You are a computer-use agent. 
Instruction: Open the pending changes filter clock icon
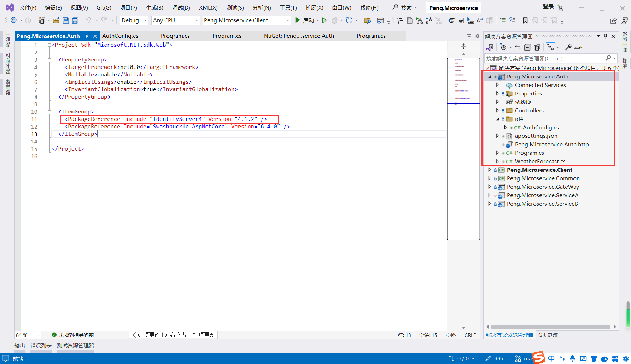pyautogui.click(x=503, y=47)
